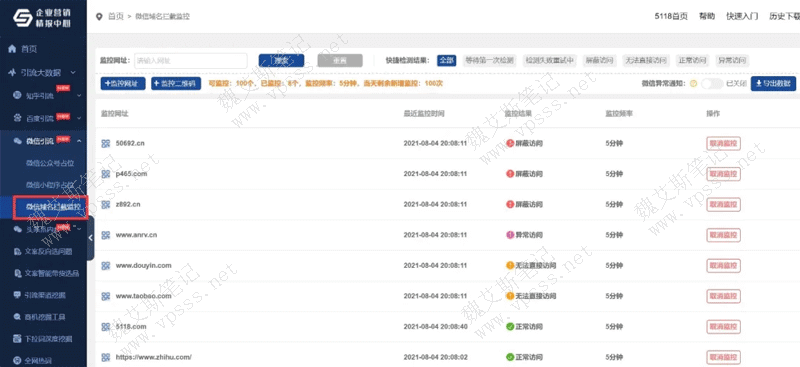Viewport: 800px width, 367px height.
Task: Click the +监控二维码 button
Action: pyautogui.click(x=176, y=84)
